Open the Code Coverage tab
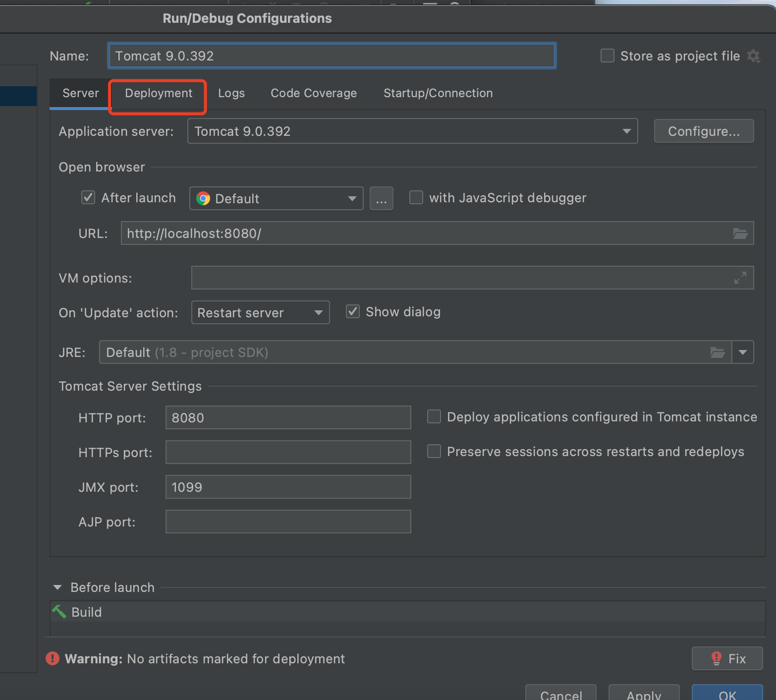 [x=314, y=93]
